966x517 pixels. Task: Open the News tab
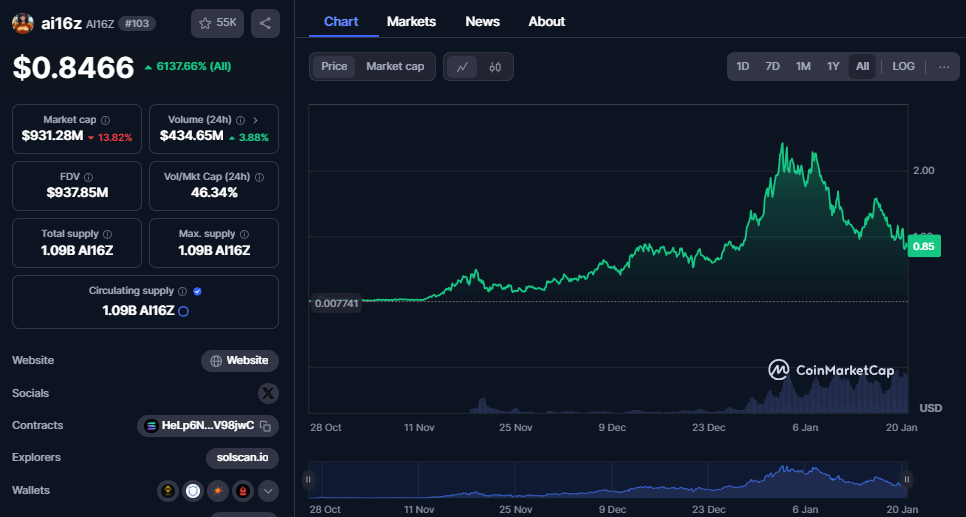(482, 22)
